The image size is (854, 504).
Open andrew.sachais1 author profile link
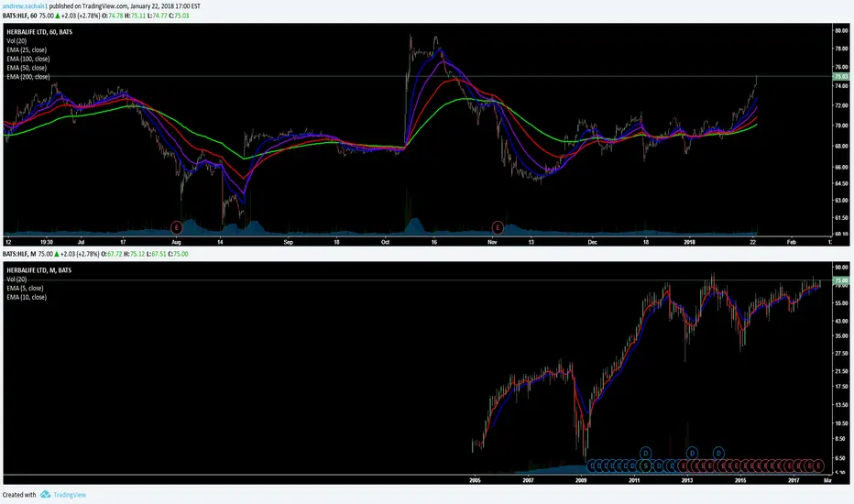pos(25,6)
